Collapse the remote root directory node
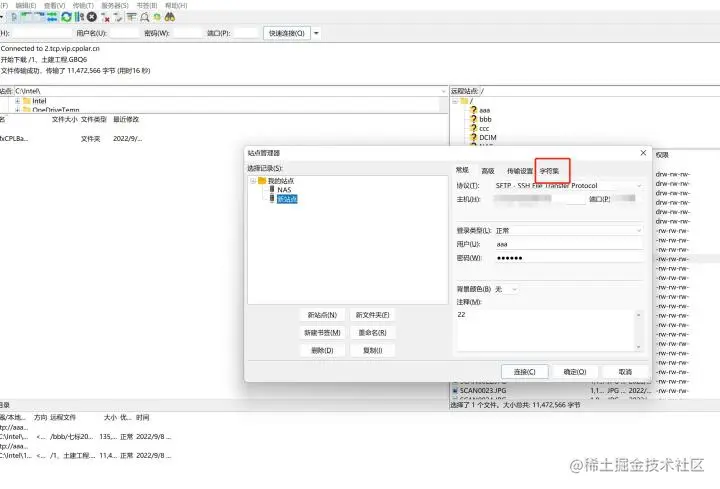The width and height of the screenshot is (720, 489). (x=455, y=101)
